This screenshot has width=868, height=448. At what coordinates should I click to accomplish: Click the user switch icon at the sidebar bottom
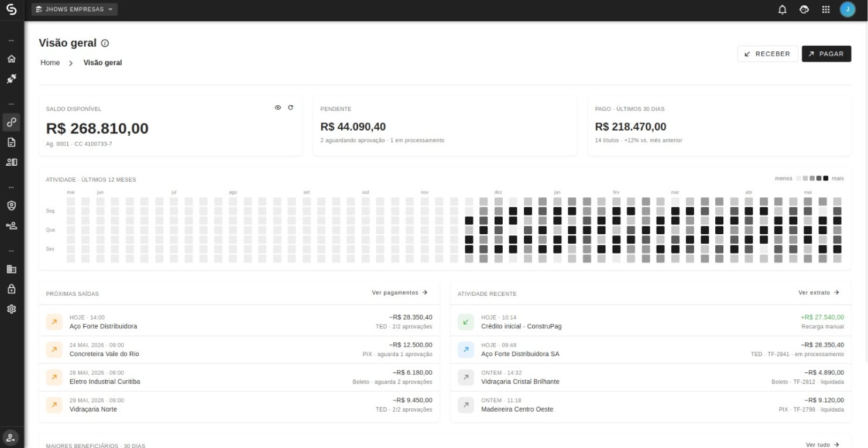pyautogui.click(x=11, y=437)
